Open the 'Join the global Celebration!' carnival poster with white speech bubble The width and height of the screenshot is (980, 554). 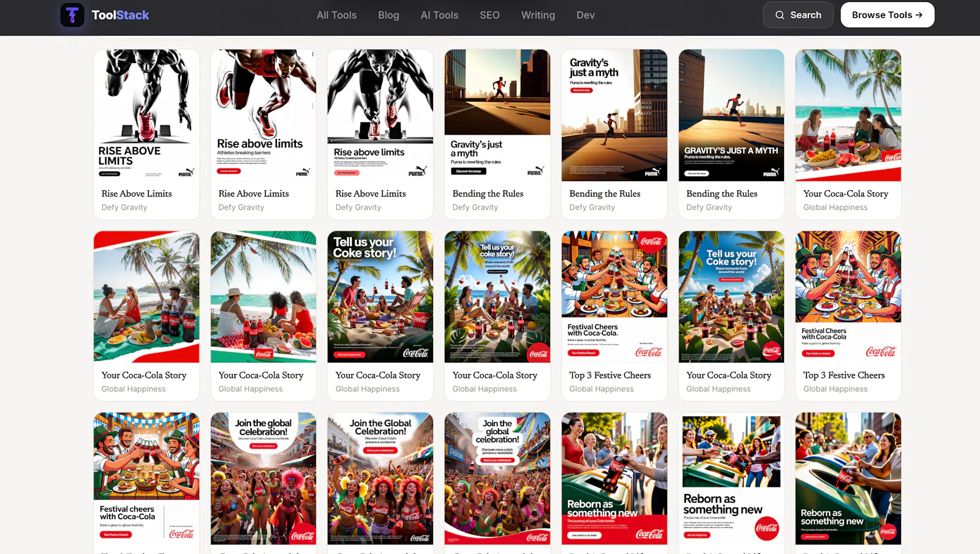[263, 479]
